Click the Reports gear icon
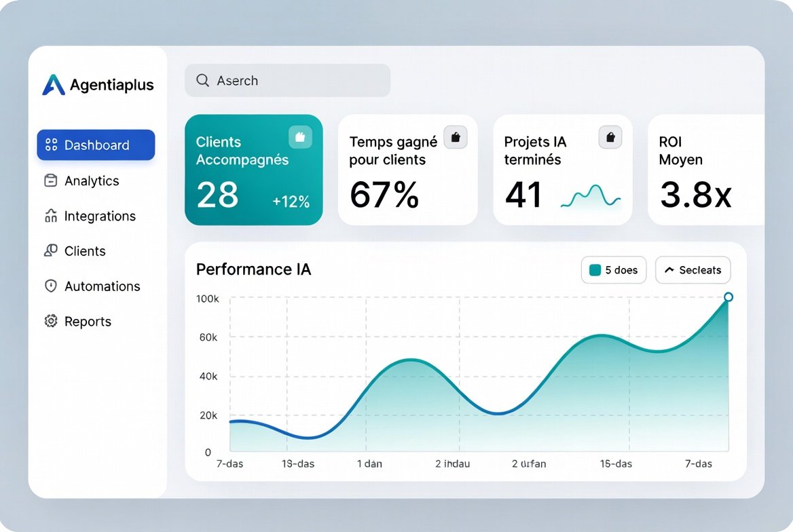 (x=50, y=321)
